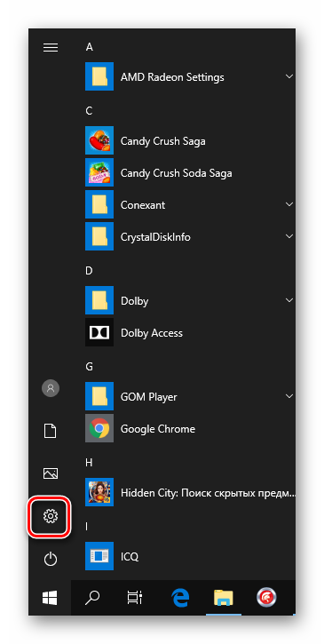Click the Dolby folder icon
The image size is (324, 644).
tap(99, 300)
